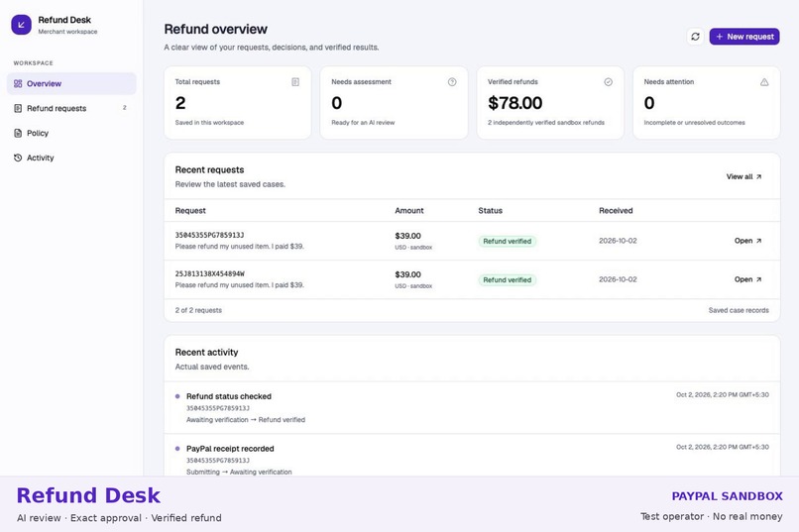Click the PayPal receipt recorded activity entry

pos(472,456)
